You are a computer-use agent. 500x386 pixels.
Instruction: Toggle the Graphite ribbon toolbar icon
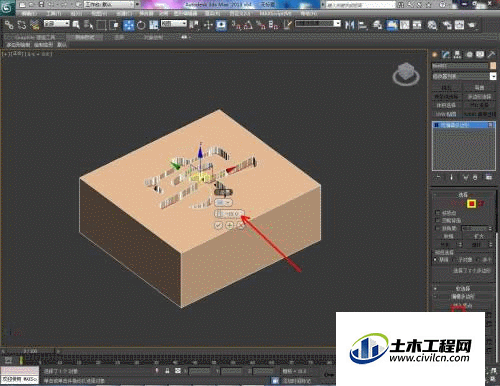[x=392, y=25]
